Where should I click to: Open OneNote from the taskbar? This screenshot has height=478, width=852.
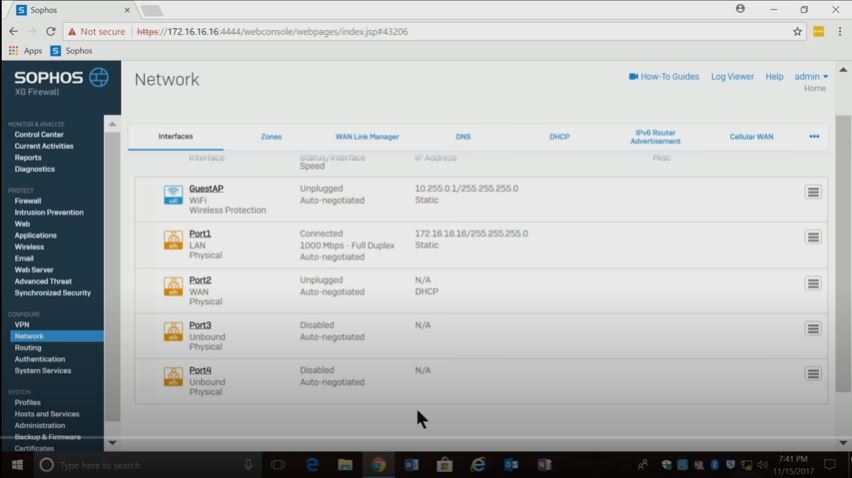coord(544,465)
